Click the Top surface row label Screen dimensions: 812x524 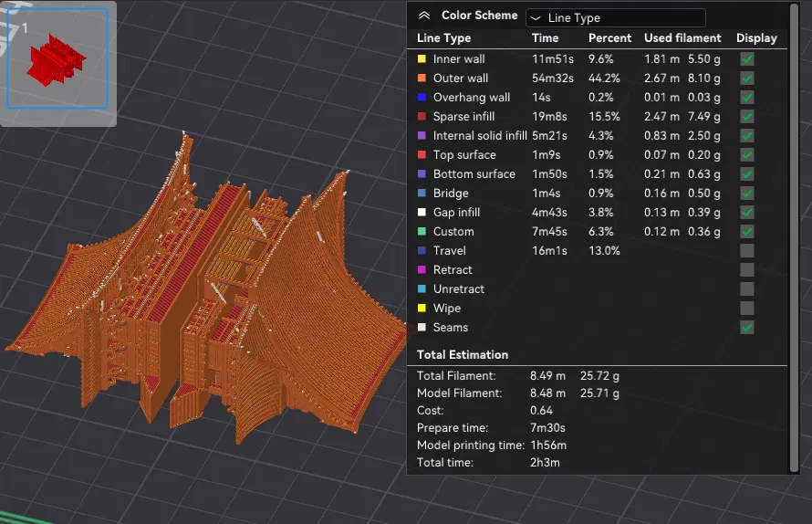click(x=464, y=154)
